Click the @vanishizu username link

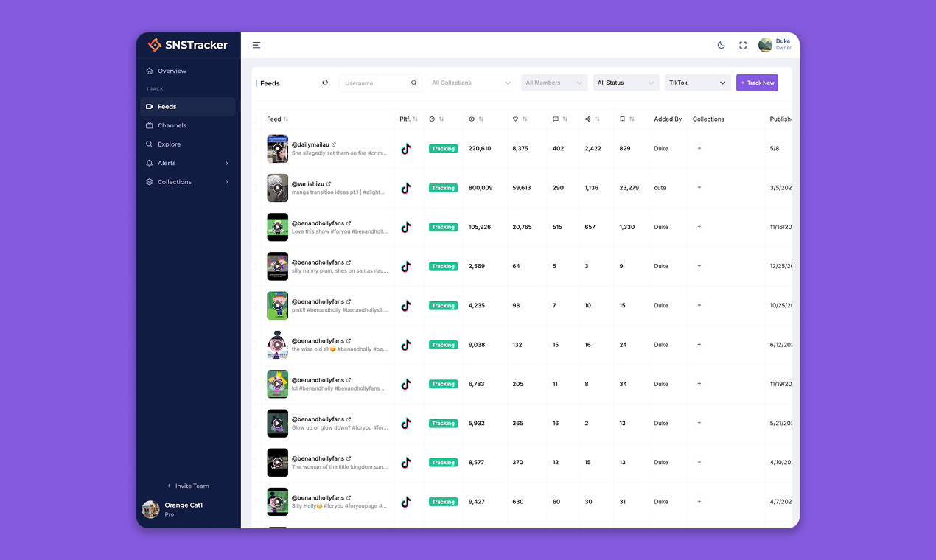click(x=308, y=184)
